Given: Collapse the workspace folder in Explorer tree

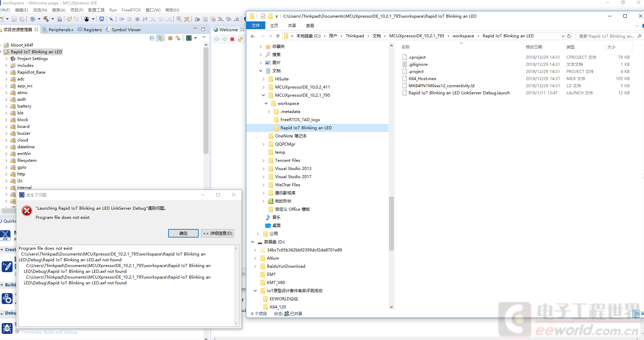Looking at the screenshot, I should click(x=266, y=103).
